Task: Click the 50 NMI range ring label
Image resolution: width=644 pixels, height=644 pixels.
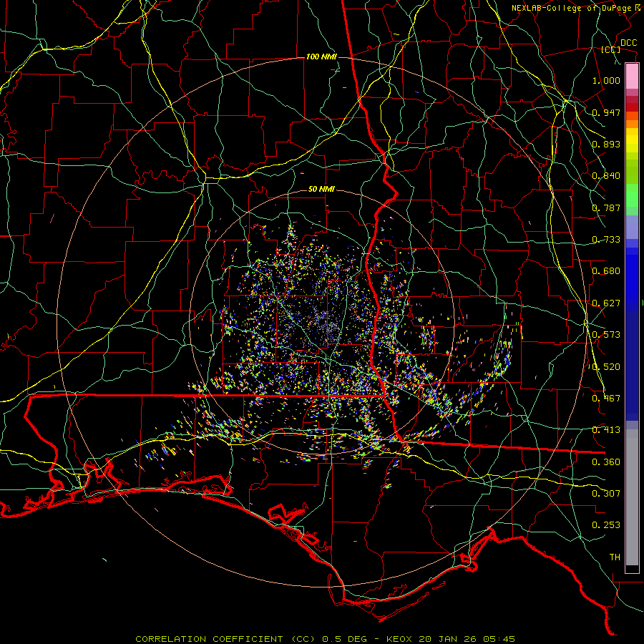Action: pyautogui.click(x=321, y=190)
